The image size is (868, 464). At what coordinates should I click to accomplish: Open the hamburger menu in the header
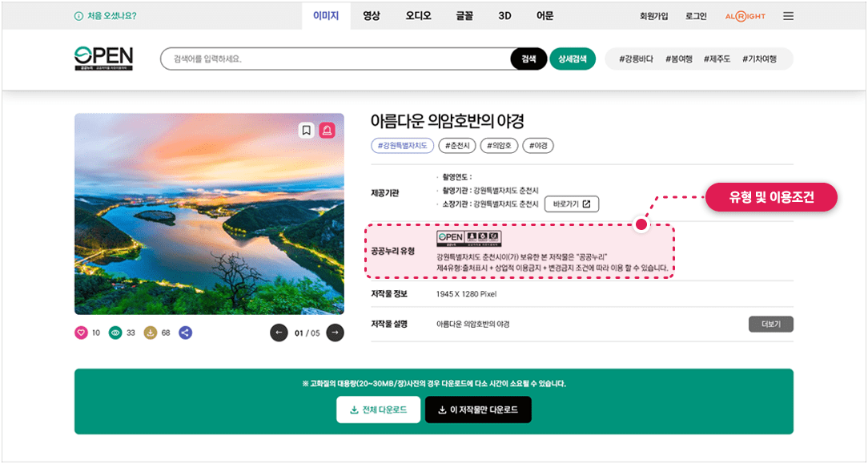tap(788, 15)
